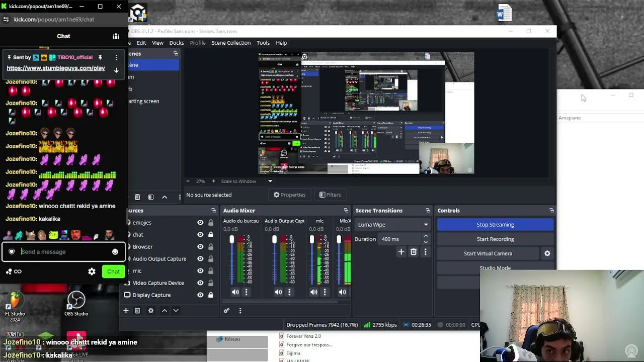Zoom in the OBS preview
Screen dimensions: 644x362
click(213, 181)
